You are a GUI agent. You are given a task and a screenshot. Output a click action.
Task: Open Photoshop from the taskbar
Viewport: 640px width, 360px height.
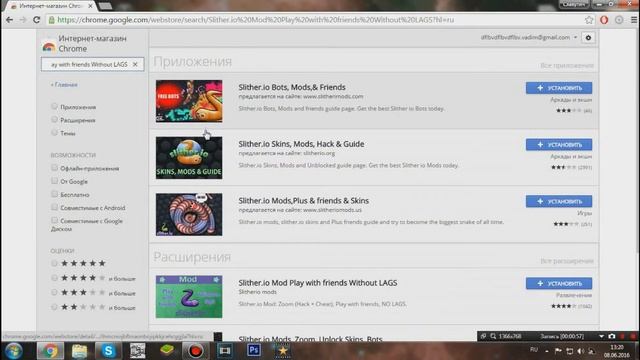tap(253, 351)
